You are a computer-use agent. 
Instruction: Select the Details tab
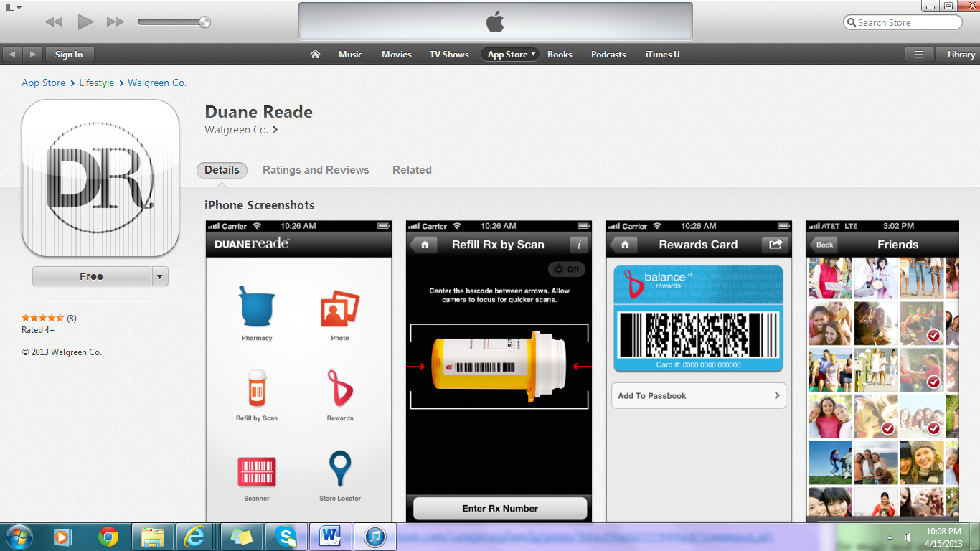[222, 170]
